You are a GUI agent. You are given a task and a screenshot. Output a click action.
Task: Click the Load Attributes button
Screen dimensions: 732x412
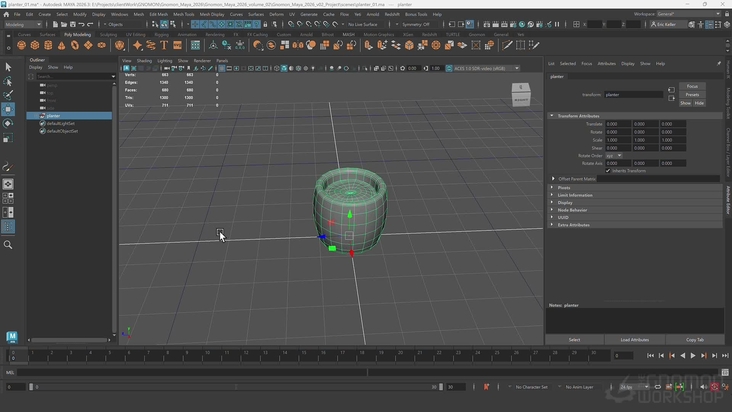[634, 339]
